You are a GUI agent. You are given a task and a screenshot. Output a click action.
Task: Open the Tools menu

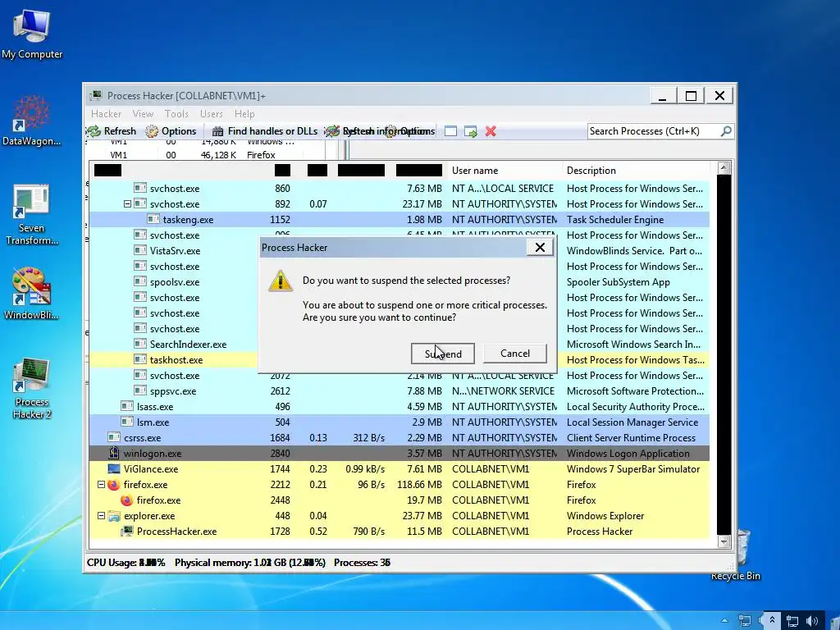click(x=176, y=113)
